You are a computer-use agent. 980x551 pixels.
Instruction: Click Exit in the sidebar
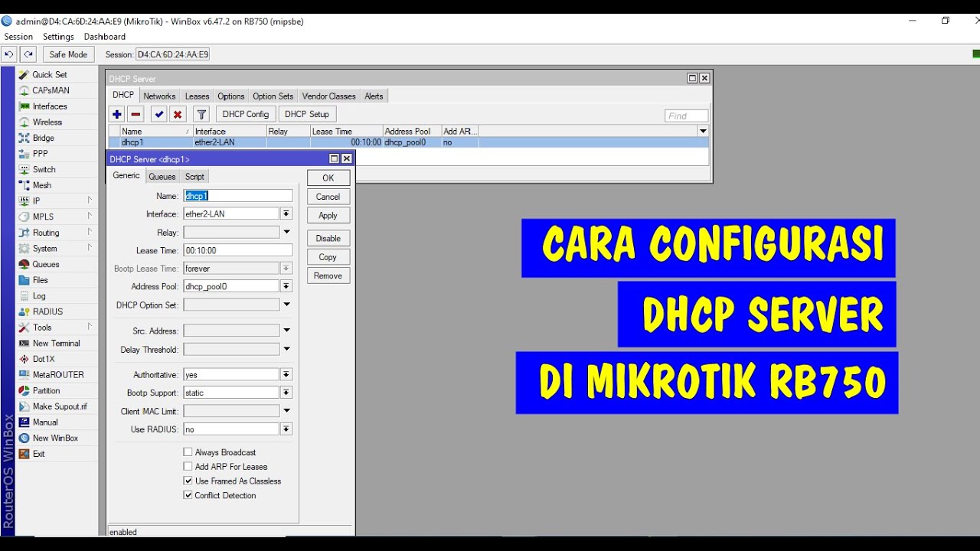coord(38,454)
